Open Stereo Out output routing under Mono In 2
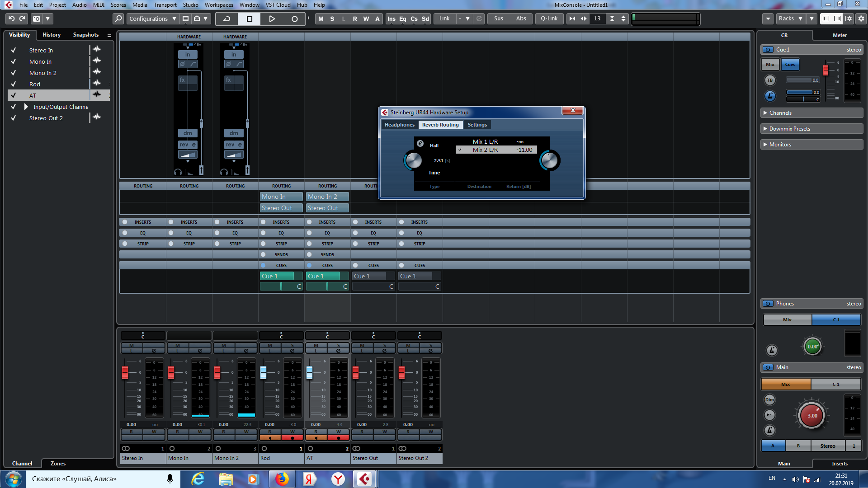 [327, 208]
